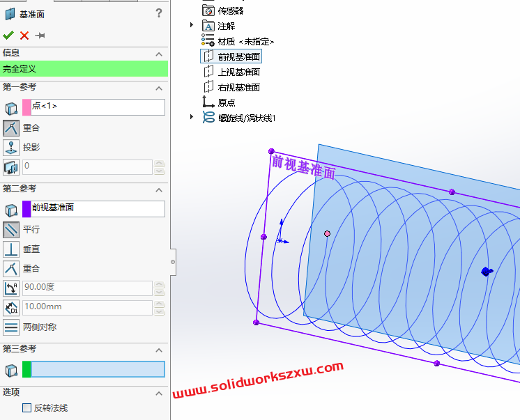Select 重合 constraint under 第二参考
520x420 pixels.
point(11,269)
